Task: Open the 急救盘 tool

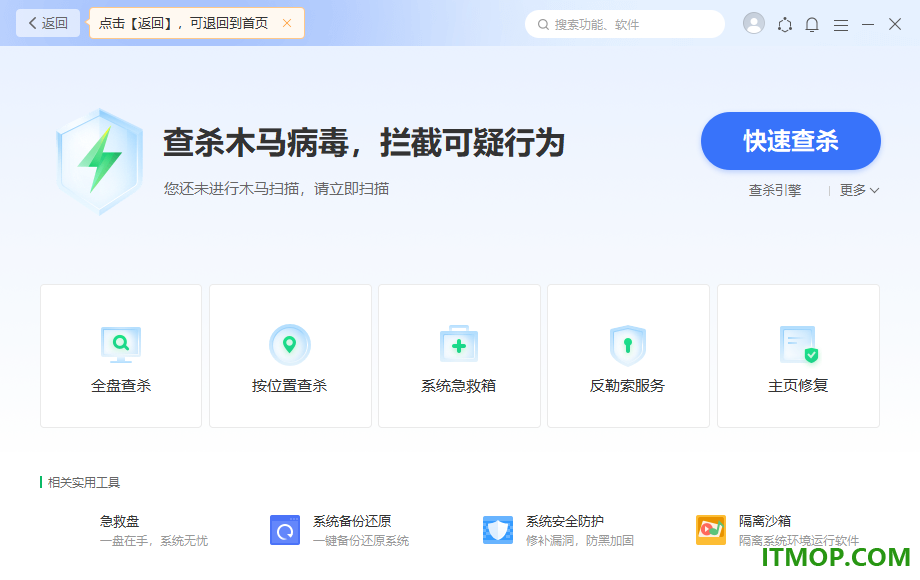Action: 119,521
